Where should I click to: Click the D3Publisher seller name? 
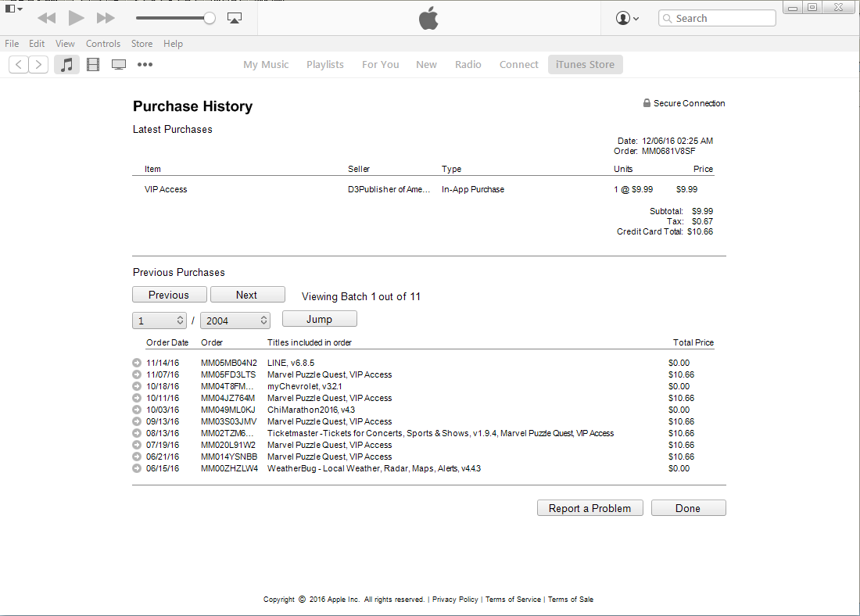click(x=389, y=189)
